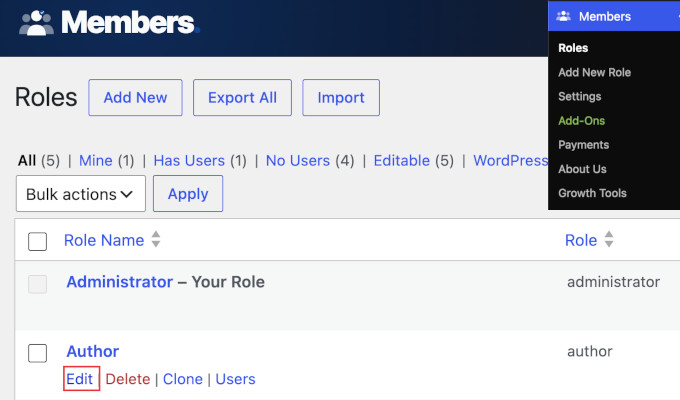Click Delete under the Author role
This screenshot has height=400, width=680.
128,379
